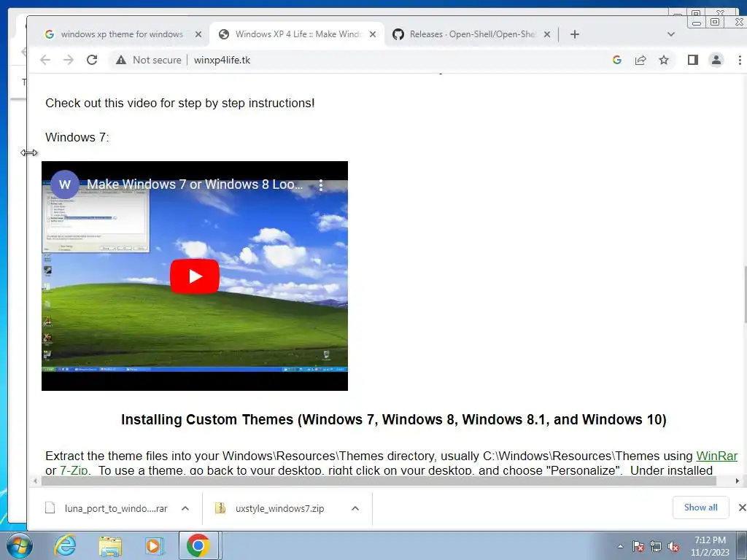The image size is (747, 560).
Task: Play the embedded YouTube video
Action: click(x=194, y=276)
